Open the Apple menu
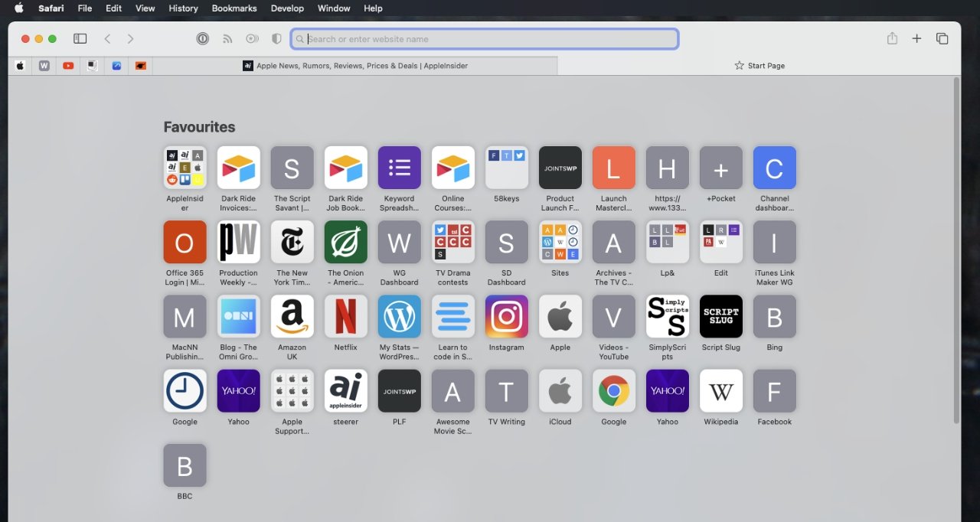Viewport: 980px width, 522px height. (19, 8)
